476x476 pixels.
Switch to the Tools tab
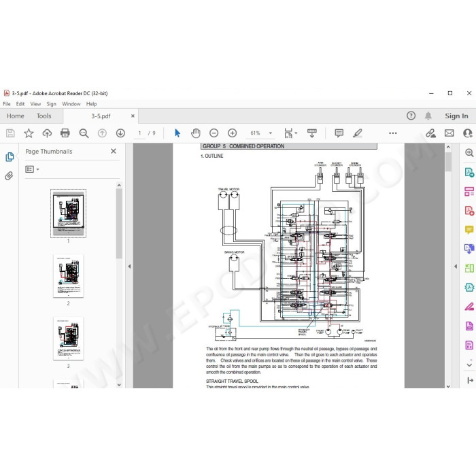point(44,116)
